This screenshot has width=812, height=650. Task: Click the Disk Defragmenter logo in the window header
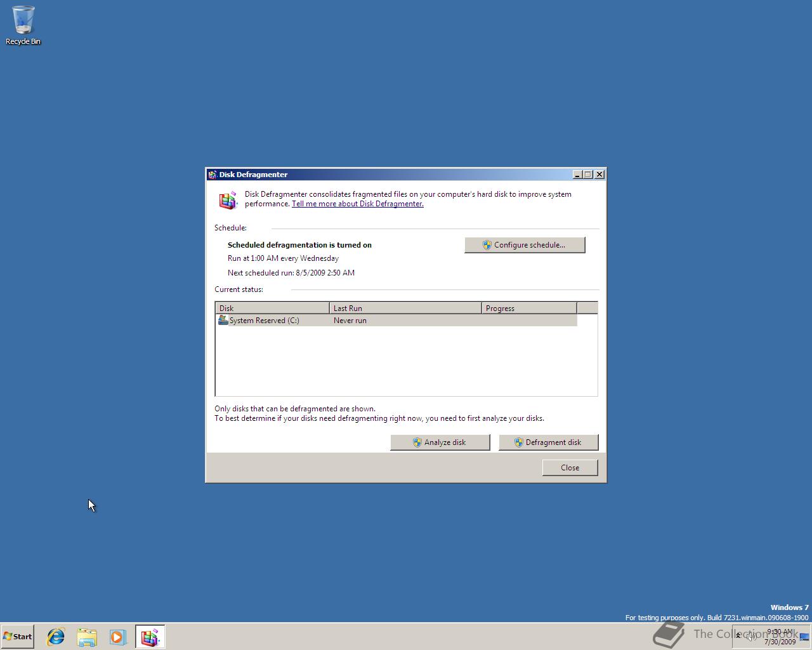pyautogui.click(x=228, y=200)
